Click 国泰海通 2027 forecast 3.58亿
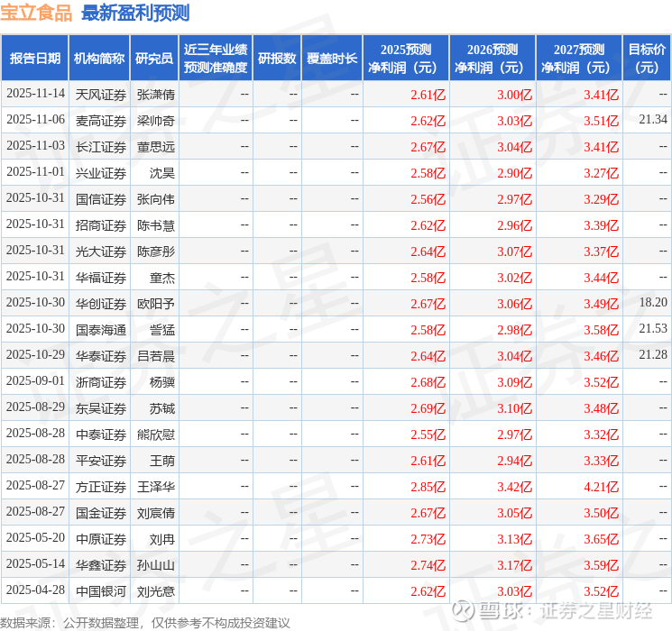This screenshot has width=672, height=631. [x=601, y=330]
